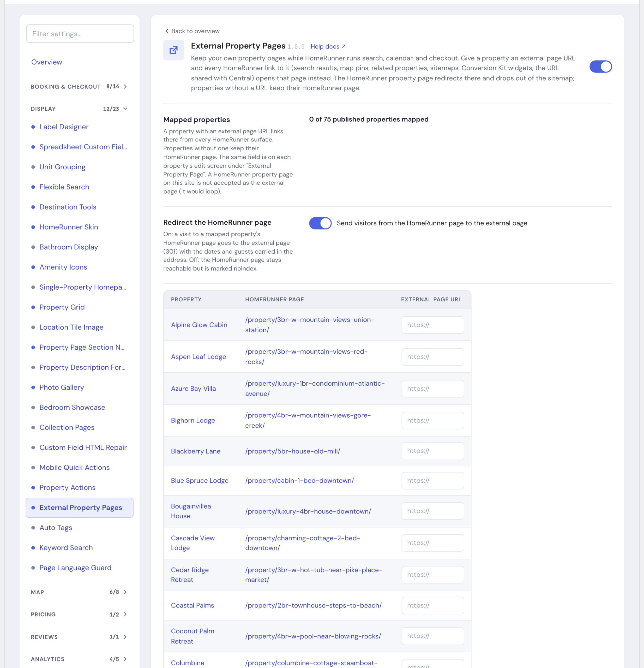Toggle the External Property Pages main switch

600,67
